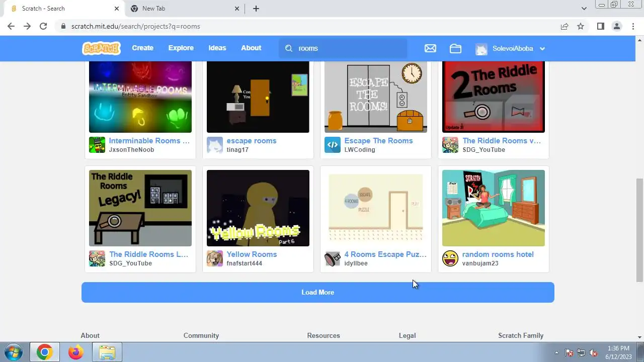Open the Yellow Rooms project link
The height and width of the screenshot is (362, 644).
click(252, 254)
